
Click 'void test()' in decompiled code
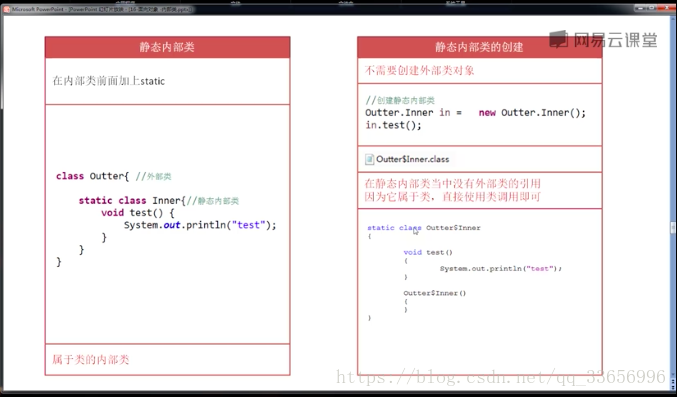coord(428,252)
